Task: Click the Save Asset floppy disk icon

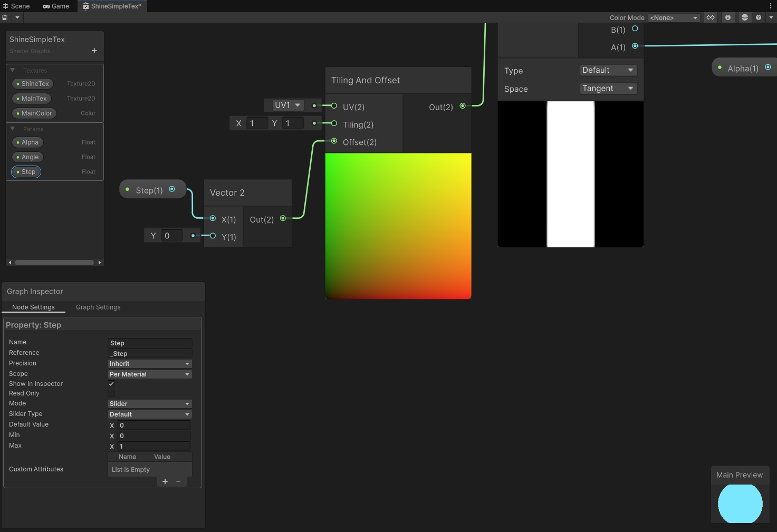Action: click(5, 17)
